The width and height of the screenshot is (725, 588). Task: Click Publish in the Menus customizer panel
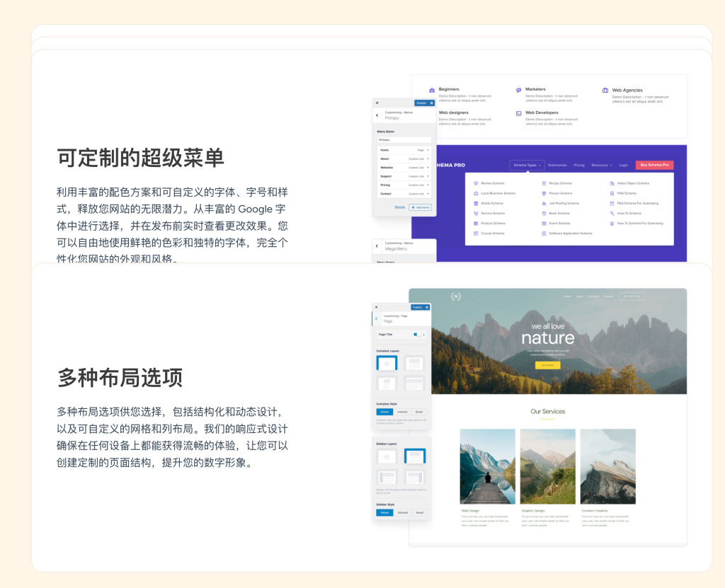point(421,103)
